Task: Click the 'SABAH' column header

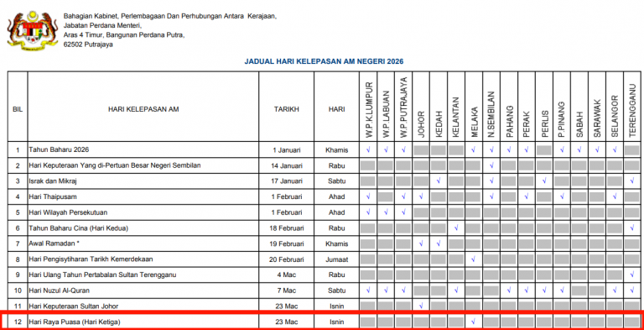Action: point(579,123)
